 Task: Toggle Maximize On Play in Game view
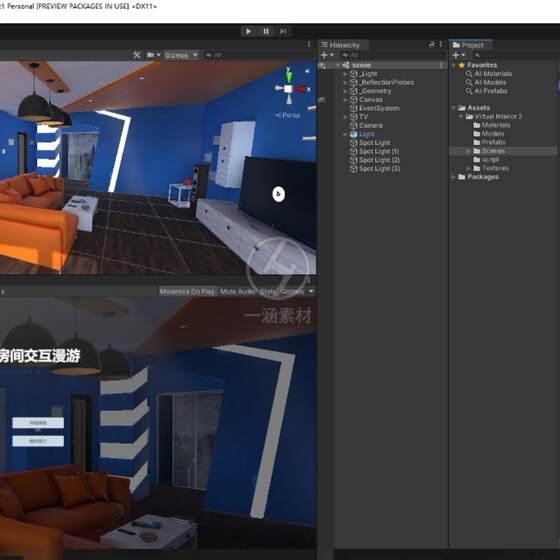point(188,292)
